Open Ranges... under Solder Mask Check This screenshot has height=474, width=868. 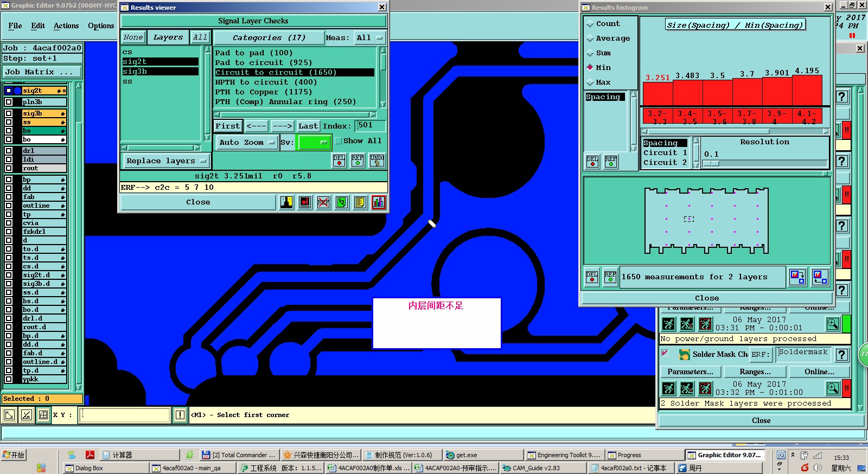click(755, 372)
